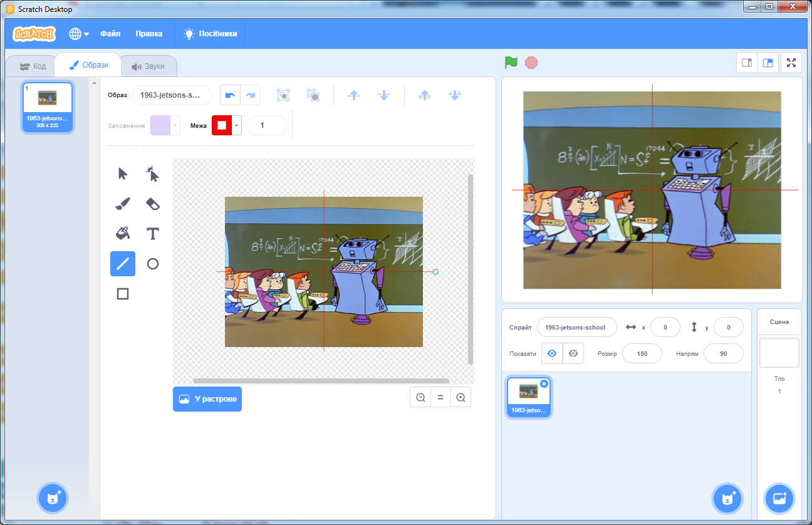
Task: Open the Choose a Backdrop button
Action: (779, 499)
